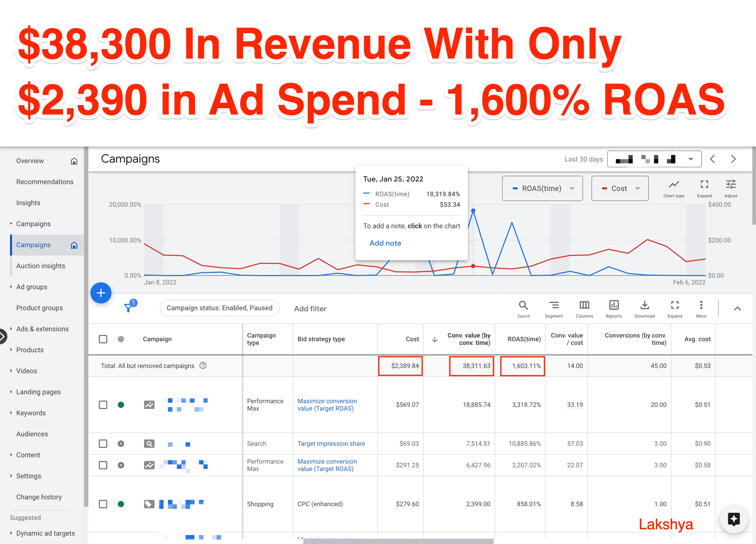This screenshot has width=756, height=544.
Task: Click the help icon beside Total row
Action: tap(203, 365)
